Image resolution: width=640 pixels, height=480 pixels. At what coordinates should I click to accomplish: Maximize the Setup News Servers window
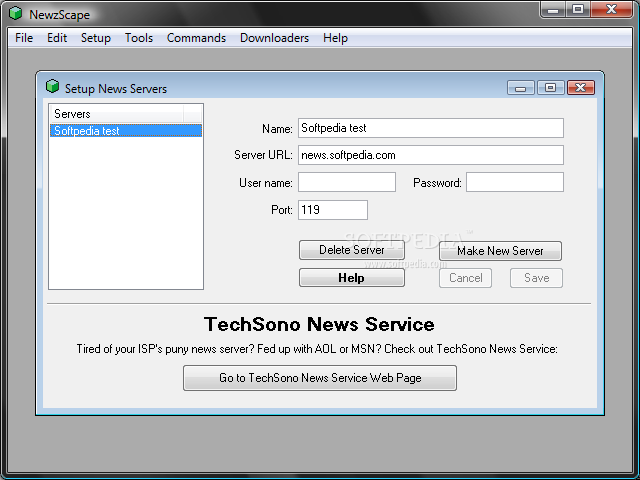pyautogui.click(x=551, y=87)
